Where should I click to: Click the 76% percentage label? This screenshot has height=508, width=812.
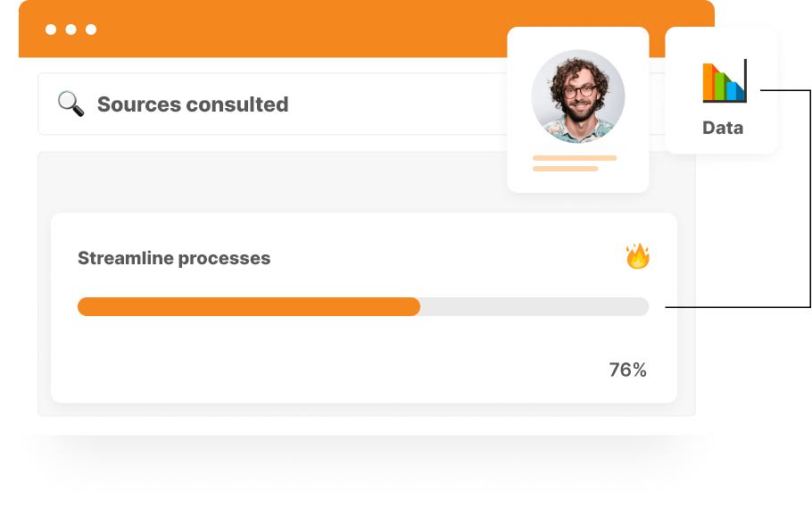[x=627, y=371]
